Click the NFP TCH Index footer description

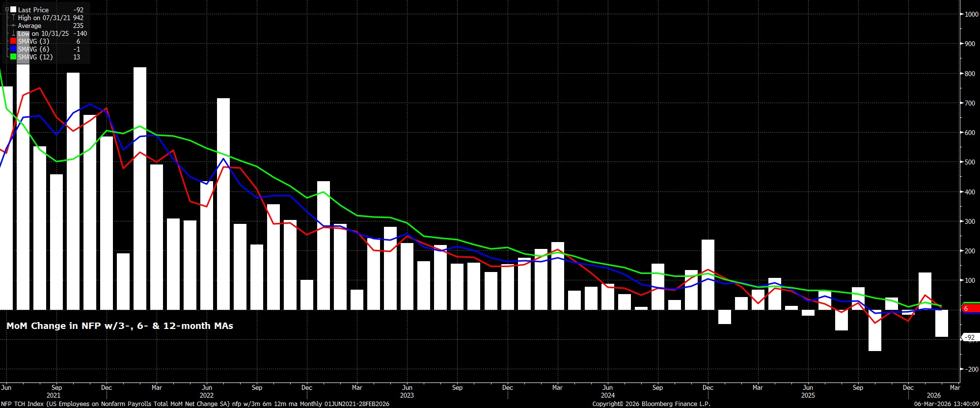tap(195, 404)
